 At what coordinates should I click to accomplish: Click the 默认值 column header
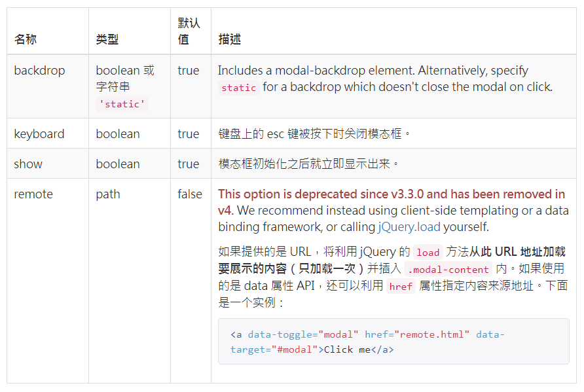click(x=189, y=31)
